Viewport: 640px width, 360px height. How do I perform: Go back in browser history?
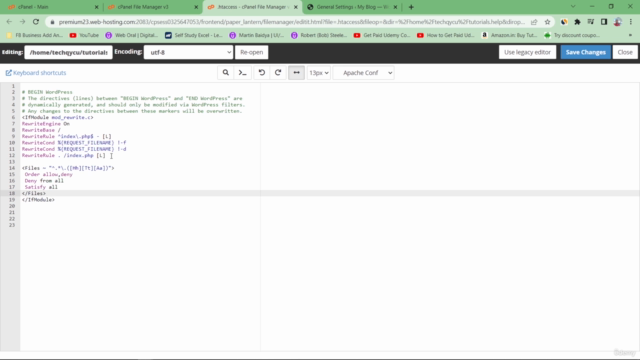click(9, 22)
